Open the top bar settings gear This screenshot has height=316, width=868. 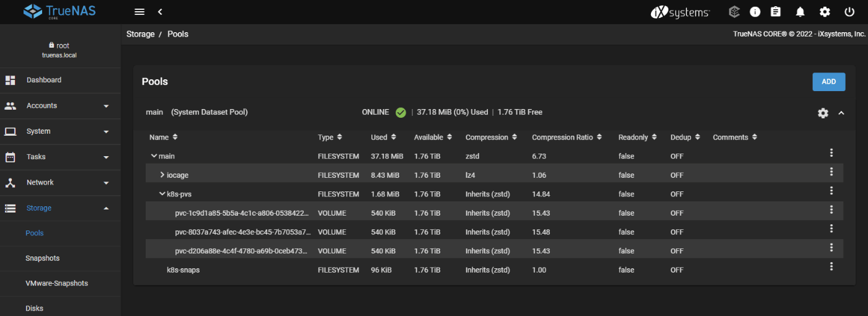[825, 12]
